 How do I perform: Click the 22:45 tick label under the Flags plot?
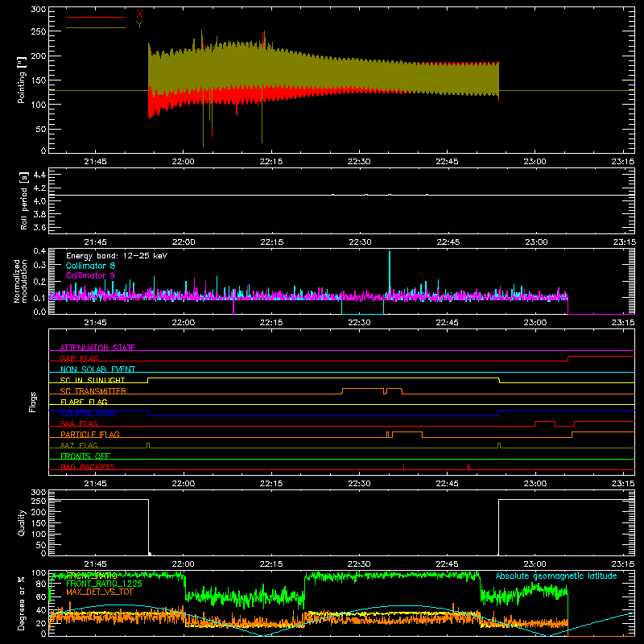[x=448, y=484]
